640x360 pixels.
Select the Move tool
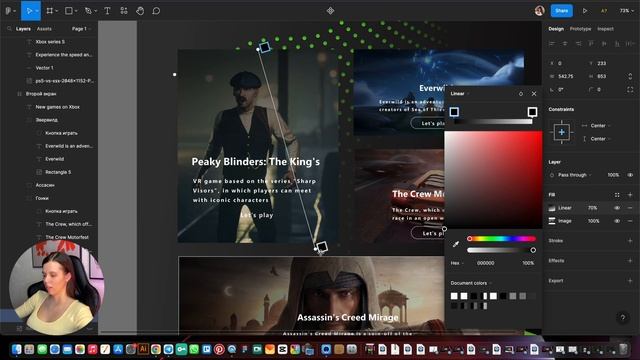coord(29,11)
